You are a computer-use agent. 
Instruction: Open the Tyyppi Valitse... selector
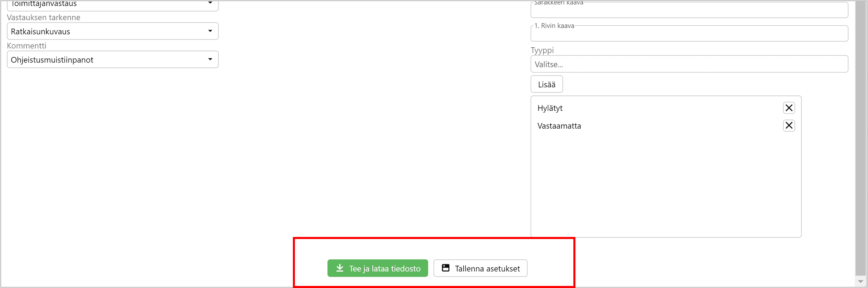pos(689,64)
